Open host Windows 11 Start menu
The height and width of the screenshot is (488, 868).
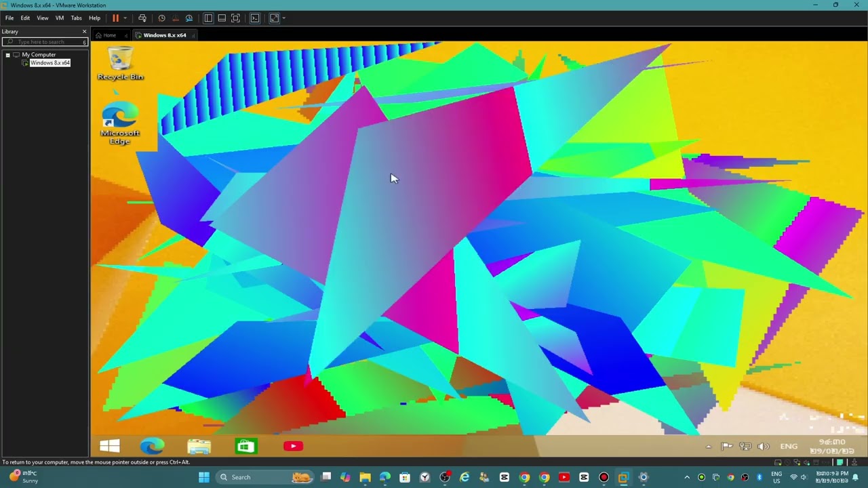tap(203, 477)
